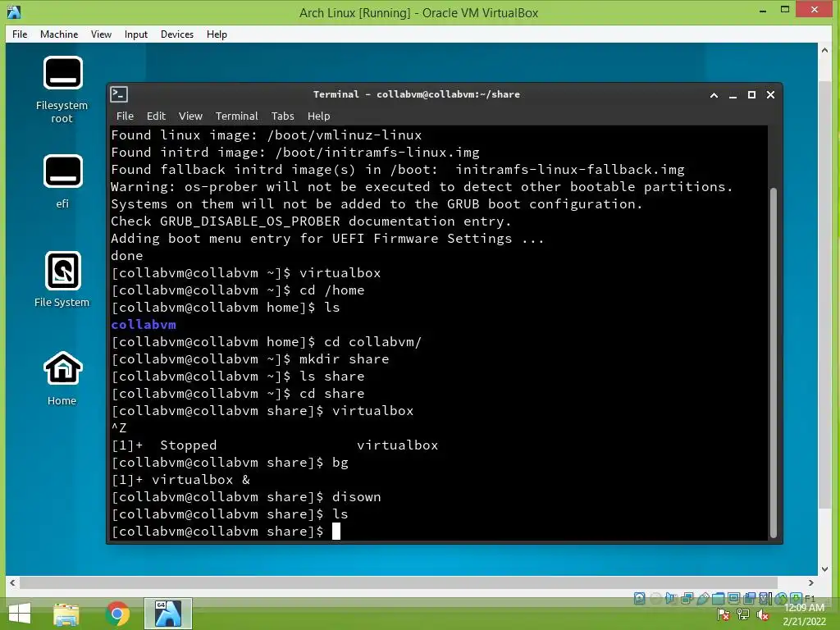
Task: Open the File System desktop icon
Action: point(62,279)
